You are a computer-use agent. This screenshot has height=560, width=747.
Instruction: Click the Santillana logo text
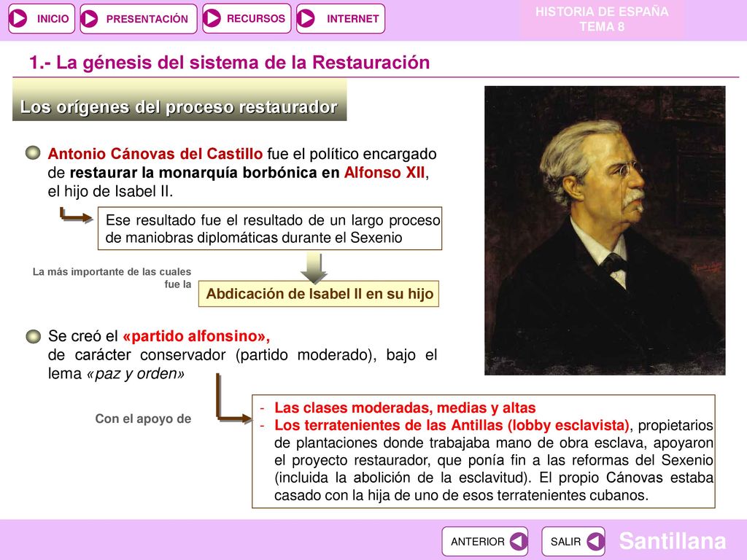click(673, 541)
